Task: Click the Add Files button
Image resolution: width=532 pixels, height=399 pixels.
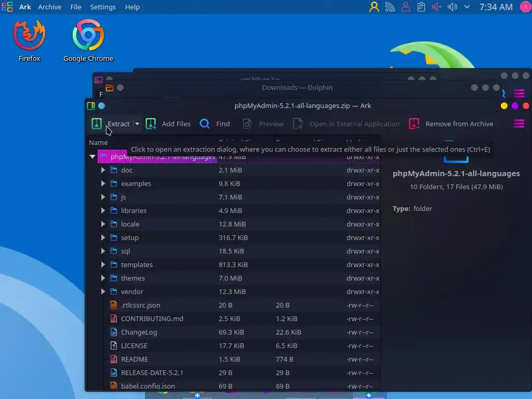Action: (168, 124)
